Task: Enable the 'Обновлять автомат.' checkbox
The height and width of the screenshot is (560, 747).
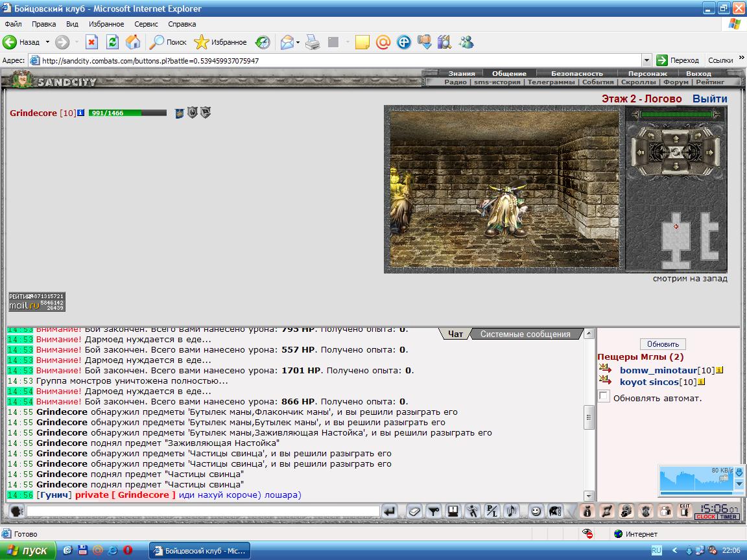Action: 604,396
